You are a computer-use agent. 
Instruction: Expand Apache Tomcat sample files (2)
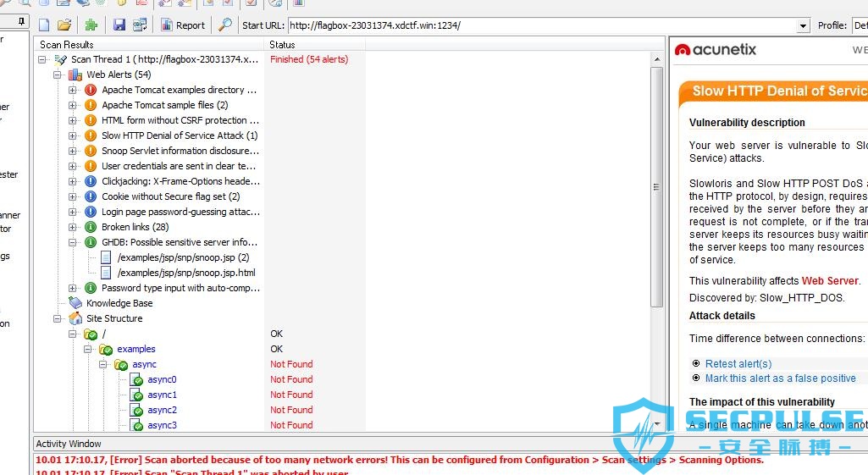point(73,105)
